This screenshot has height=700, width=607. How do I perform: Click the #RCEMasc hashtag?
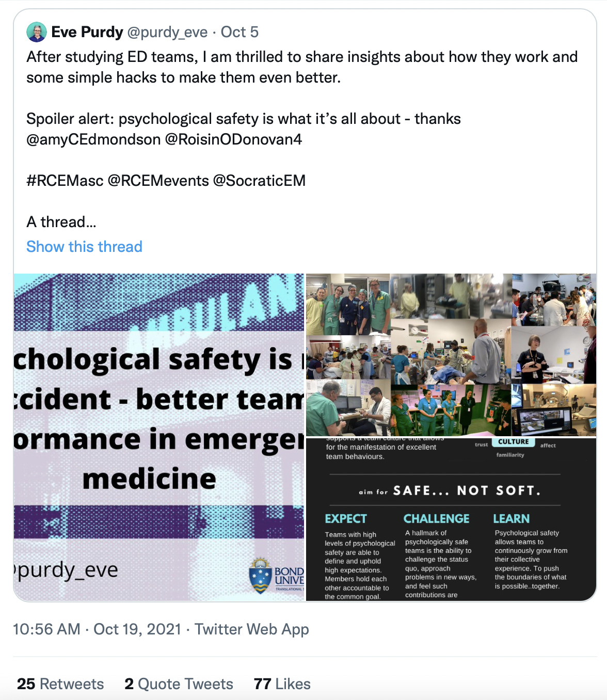[65, 181]
